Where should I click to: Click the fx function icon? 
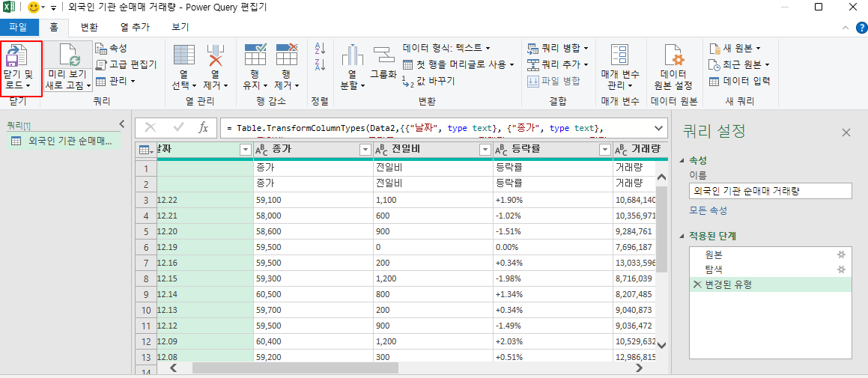click(203, 128)
